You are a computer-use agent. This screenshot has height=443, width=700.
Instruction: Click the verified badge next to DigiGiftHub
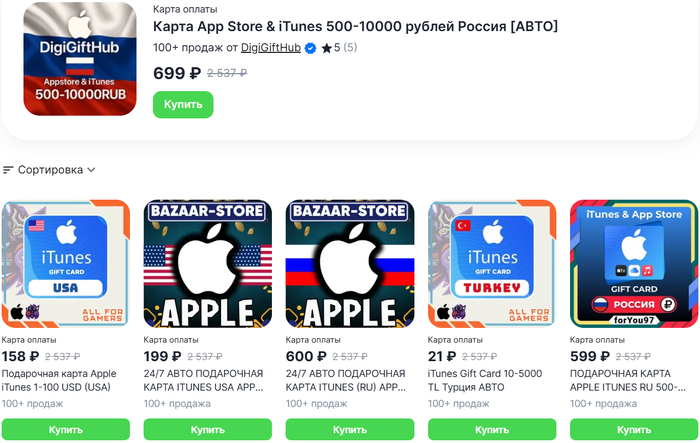pos(310,48)
